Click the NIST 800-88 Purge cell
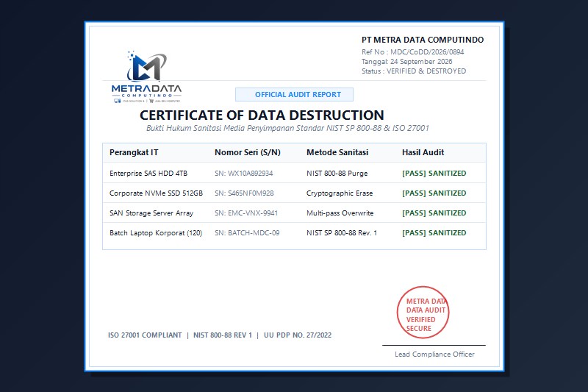588x392 pixels. (x=337, y=174)
